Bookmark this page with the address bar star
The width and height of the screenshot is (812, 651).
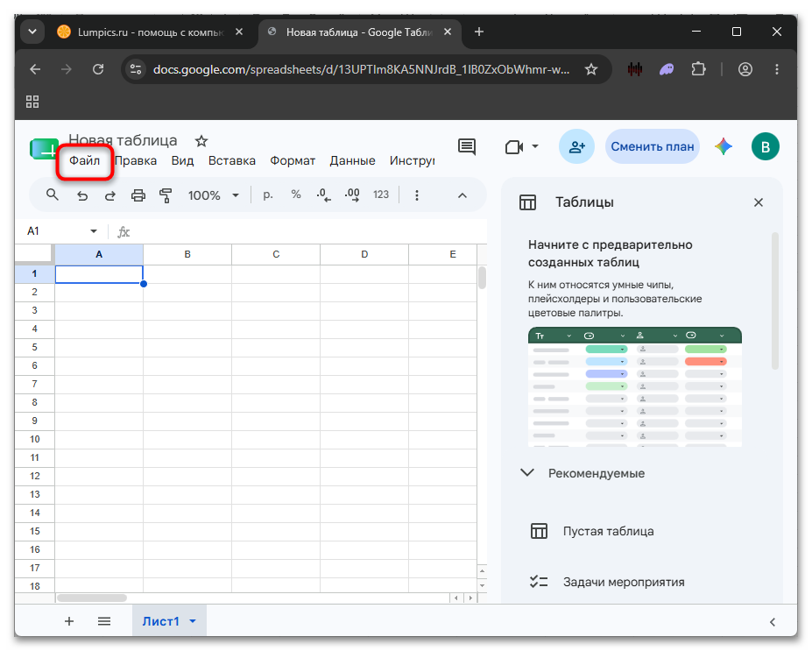coord(591,69)
